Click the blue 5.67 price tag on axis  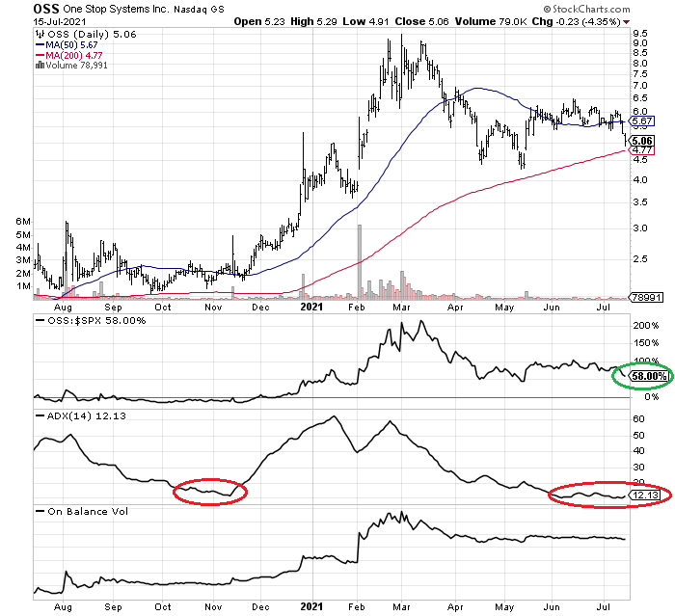point(642,121)
